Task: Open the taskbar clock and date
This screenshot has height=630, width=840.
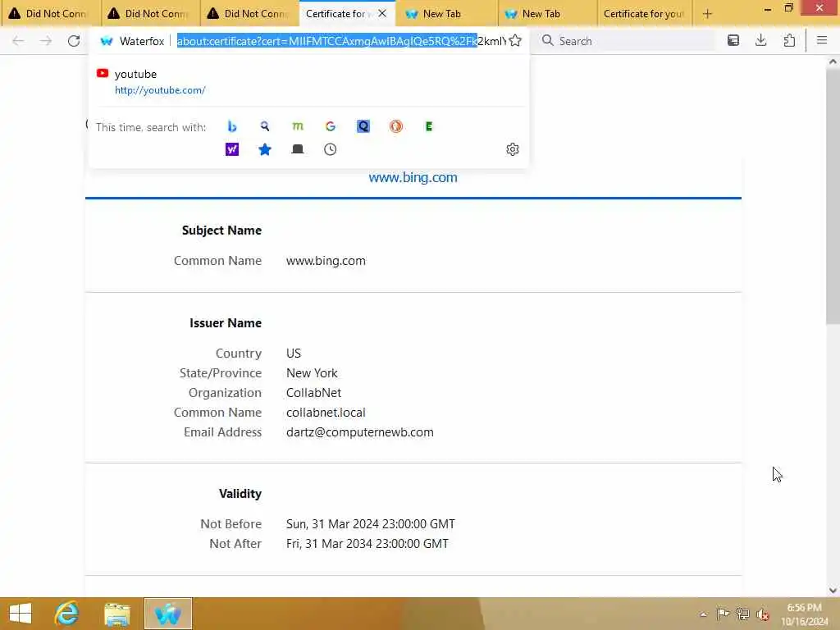Action: [804, 614]
